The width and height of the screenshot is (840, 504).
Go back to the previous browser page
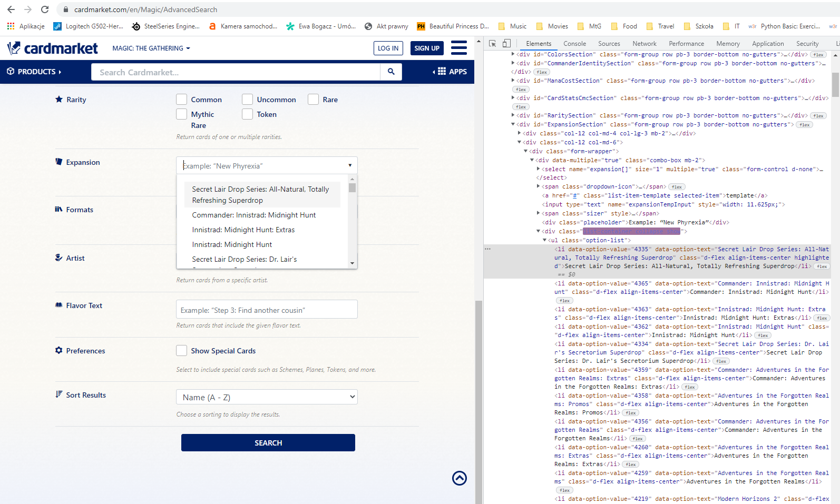tap(11, 9)
